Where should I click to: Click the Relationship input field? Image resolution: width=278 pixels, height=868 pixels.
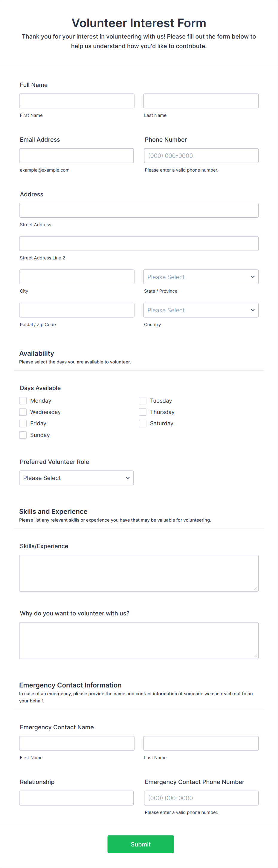[x=77, y=798]
